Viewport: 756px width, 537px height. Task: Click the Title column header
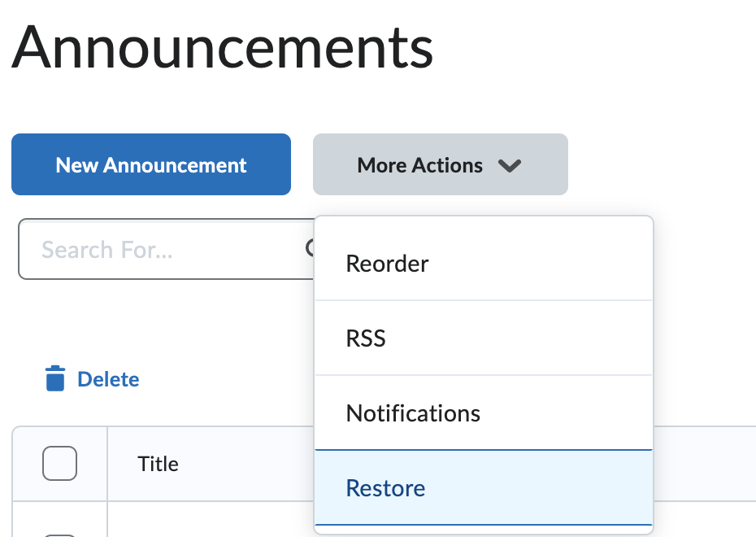pos(158,463)
